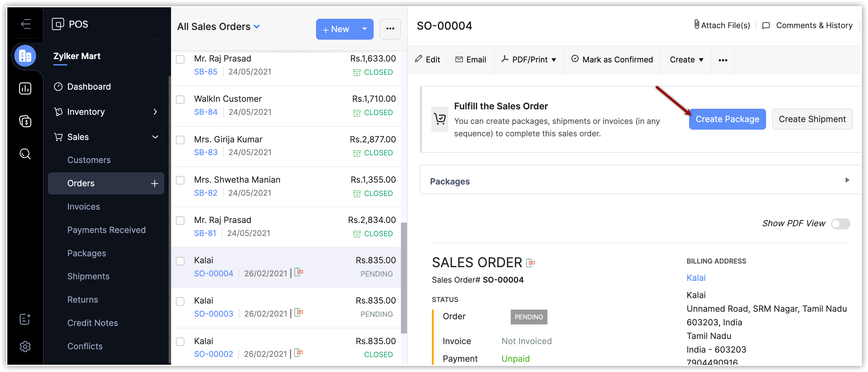Open the three-dots menu next to Create
This screenshot has height=372, width=868.
point(722,60)
